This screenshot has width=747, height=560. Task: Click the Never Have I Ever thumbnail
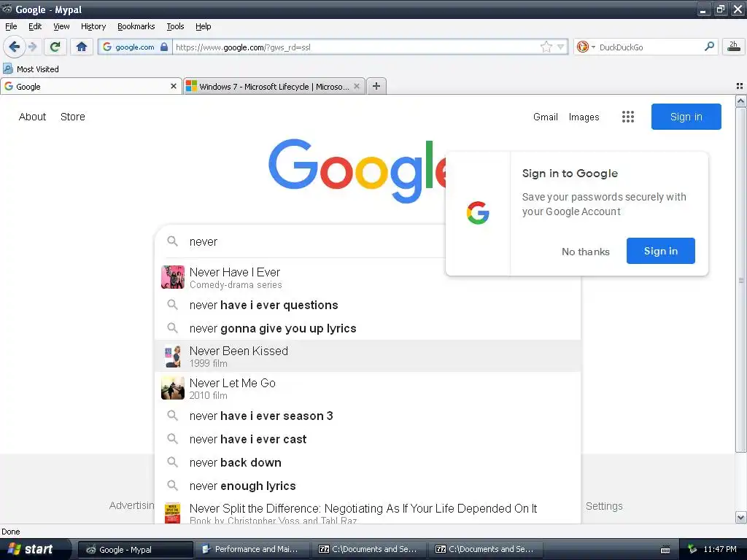[x=172, y=277]
